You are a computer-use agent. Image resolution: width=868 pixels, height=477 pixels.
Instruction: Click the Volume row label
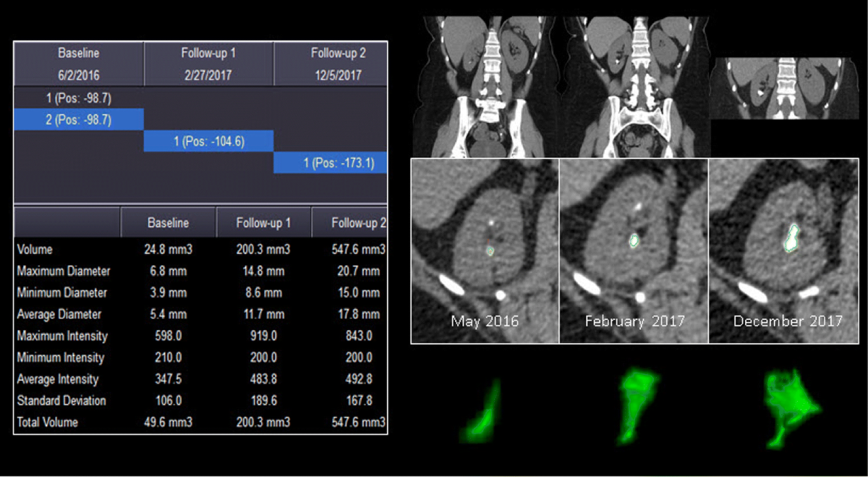(x=35, y=250)
